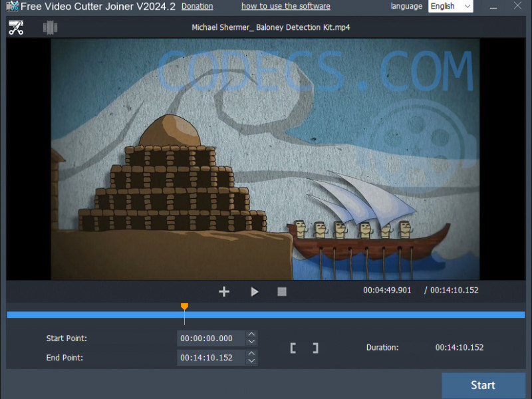Play the loaded video
This screenshot has height=399, width=532.
click(x=255, y=291)
